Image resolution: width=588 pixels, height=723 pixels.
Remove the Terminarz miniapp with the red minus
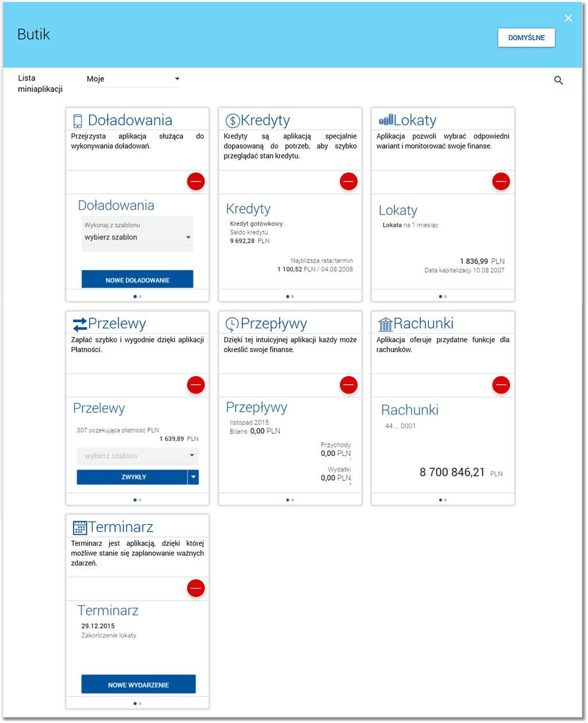pyautogui.click(x=196, y=588)
